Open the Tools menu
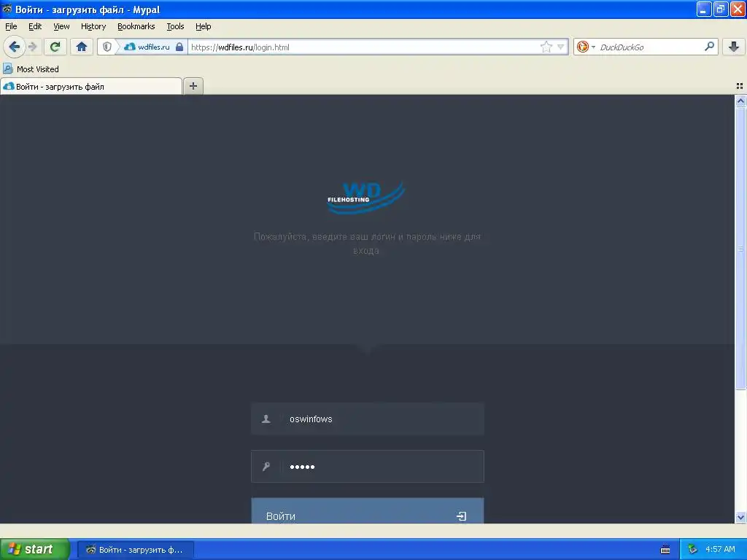747x560 pixels. pyautogui.click(x=175, y=26)
